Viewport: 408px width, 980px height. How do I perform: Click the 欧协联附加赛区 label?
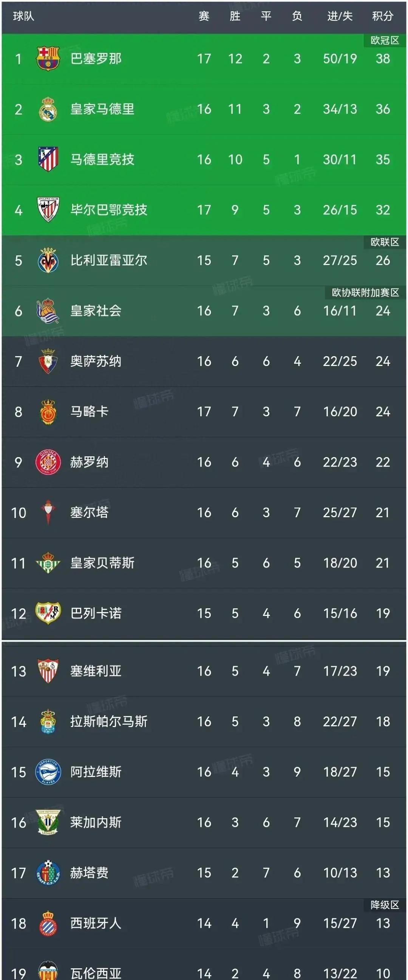pyautogui.click(x=365, y=293)
